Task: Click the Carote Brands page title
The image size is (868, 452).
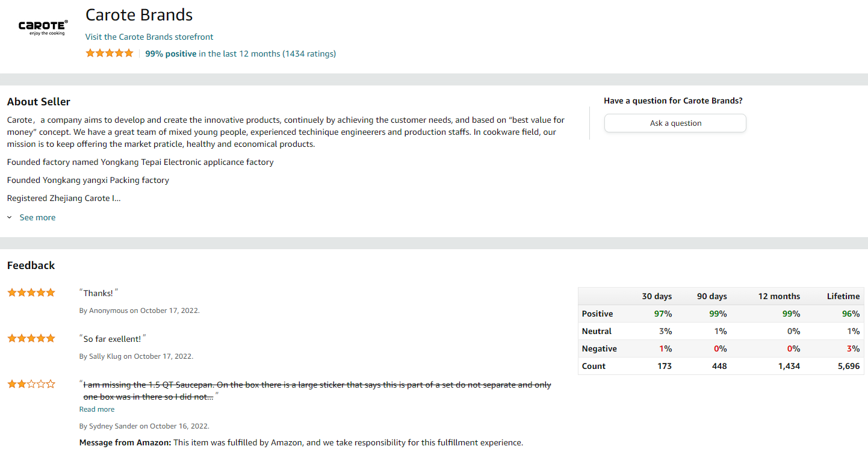Action: tap(139, 15)
